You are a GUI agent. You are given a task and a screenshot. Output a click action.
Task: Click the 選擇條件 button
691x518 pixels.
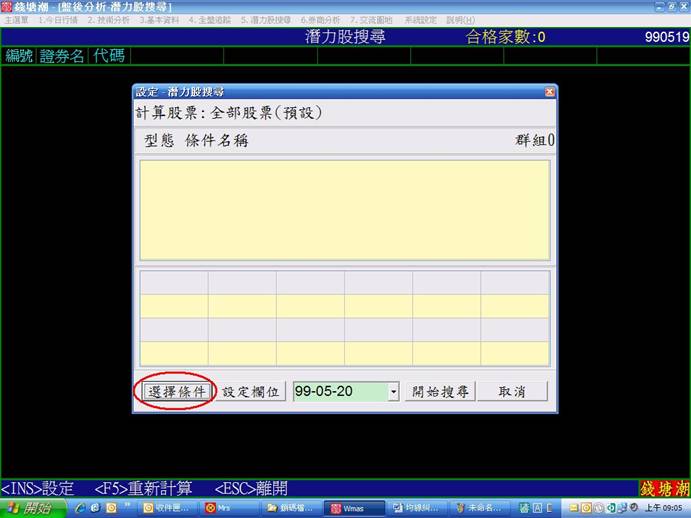176,391
